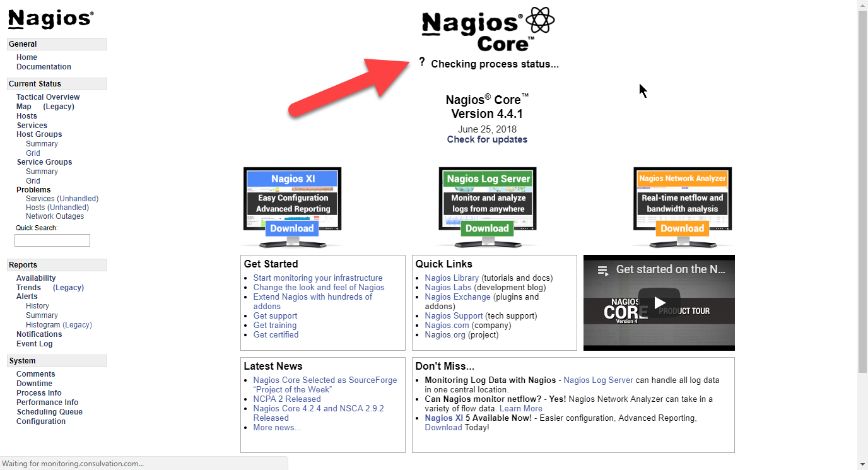Go to Tactical Overview
868x470 pixels.
point(48,97)
